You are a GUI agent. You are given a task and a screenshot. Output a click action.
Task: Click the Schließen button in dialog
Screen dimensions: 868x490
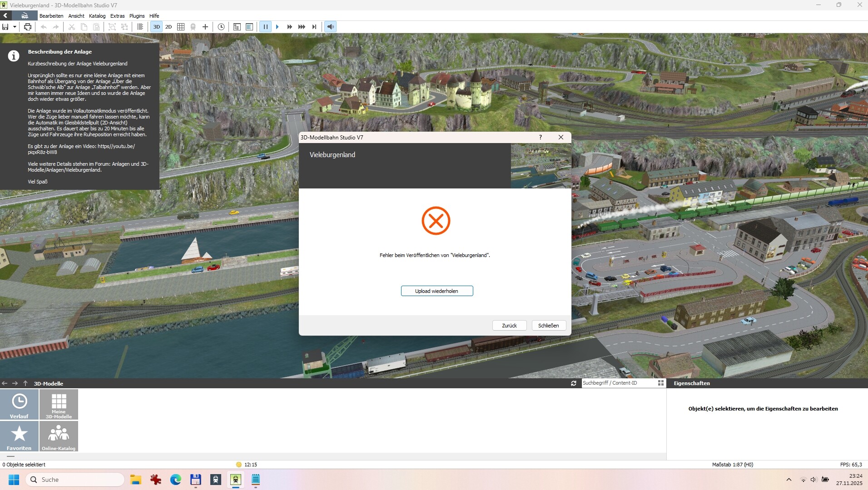click(x=548, y=326)
